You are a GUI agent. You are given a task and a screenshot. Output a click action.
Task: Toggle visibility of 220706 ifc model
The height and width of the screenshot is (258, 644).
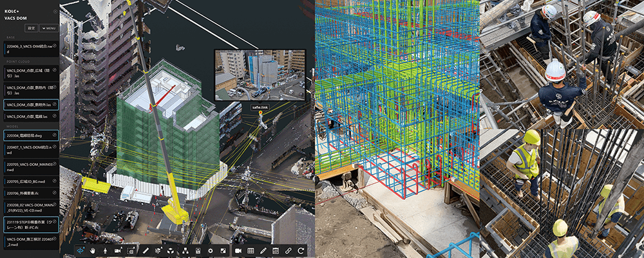coord(55,192)
